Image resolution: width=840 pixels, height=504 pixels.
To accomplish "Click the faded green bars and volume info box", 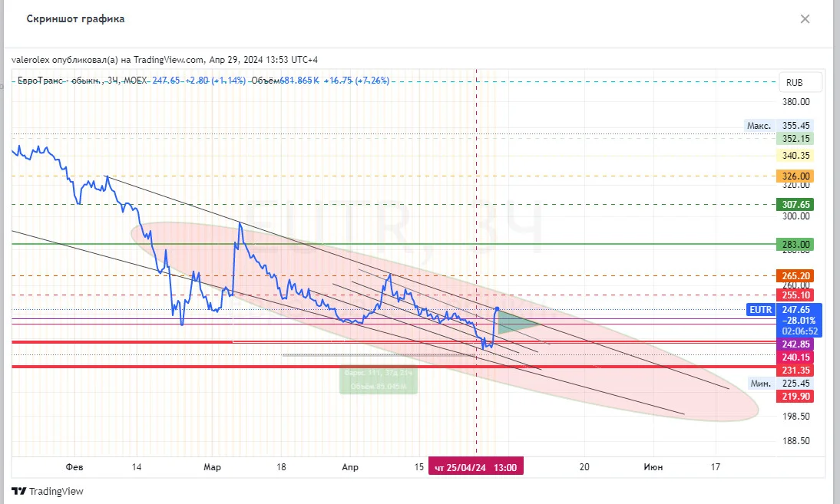I will click(379, 380).
